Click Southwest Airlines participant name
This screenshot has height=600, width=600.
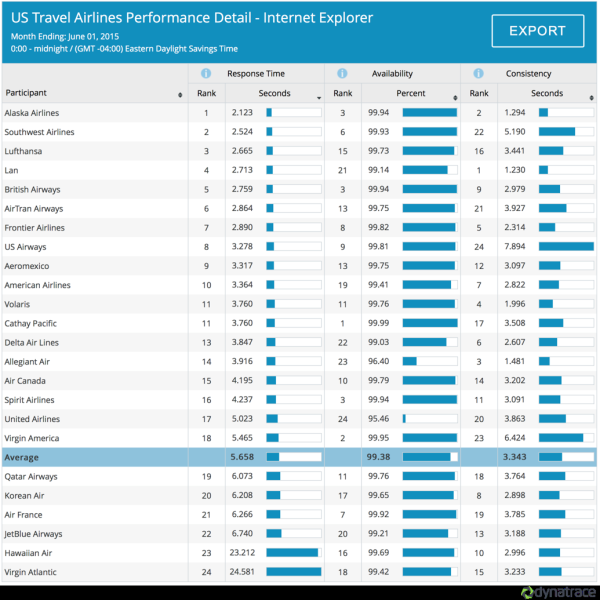39,132
